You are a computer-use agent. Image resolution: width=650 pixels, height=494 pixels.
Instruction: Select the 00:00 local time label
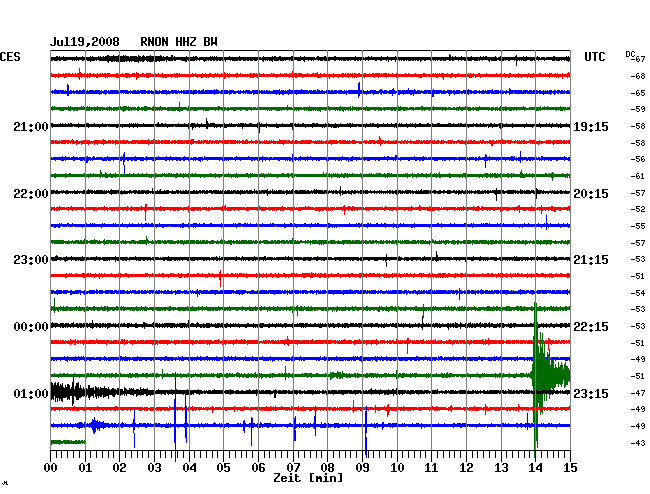(x=31, y=327)
